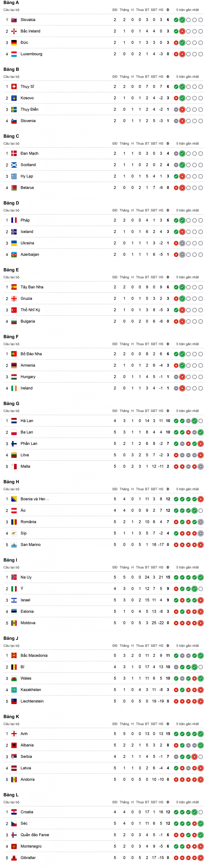The height and width of the screenshot is (868, 208).
Task: Click the HS column header in Bảng D
Action: (161, 210)
